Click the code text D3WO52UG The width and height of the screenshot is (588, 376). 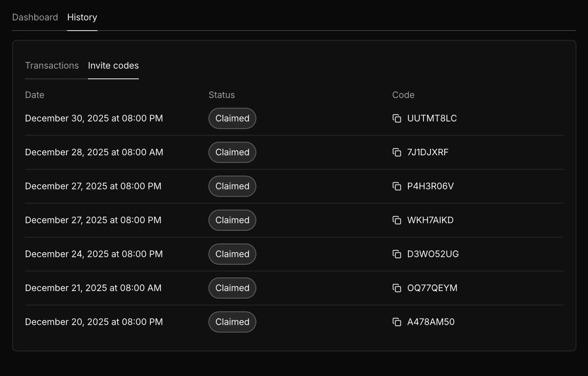433,254
